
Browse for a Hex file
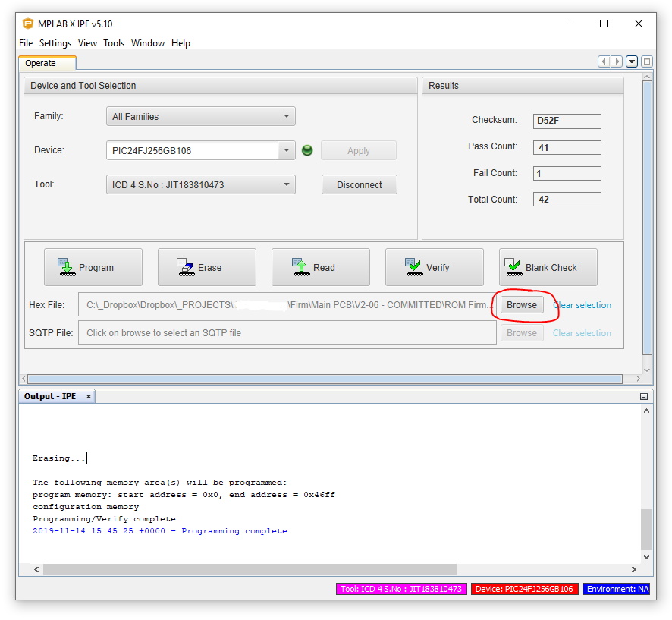point(522,305)
